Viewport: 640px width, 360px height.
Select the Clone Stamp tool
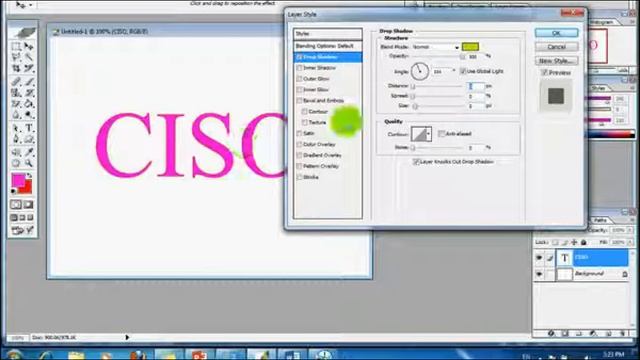pyautogui.click(x=16, y=93)
